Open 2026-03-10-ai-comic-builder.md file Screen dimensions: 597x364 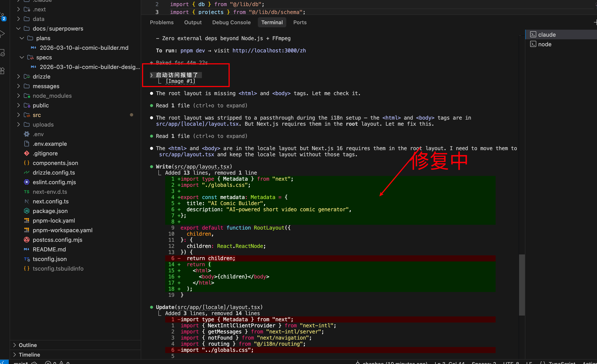84,48
